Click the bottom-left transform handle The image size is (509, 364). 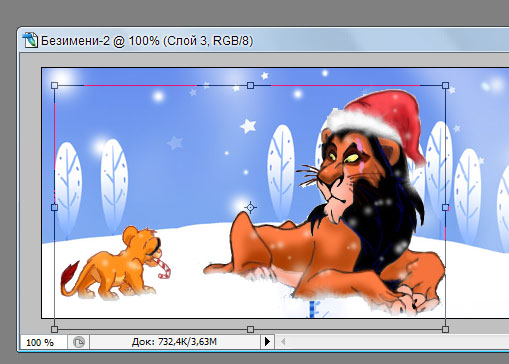pos(55,329)
